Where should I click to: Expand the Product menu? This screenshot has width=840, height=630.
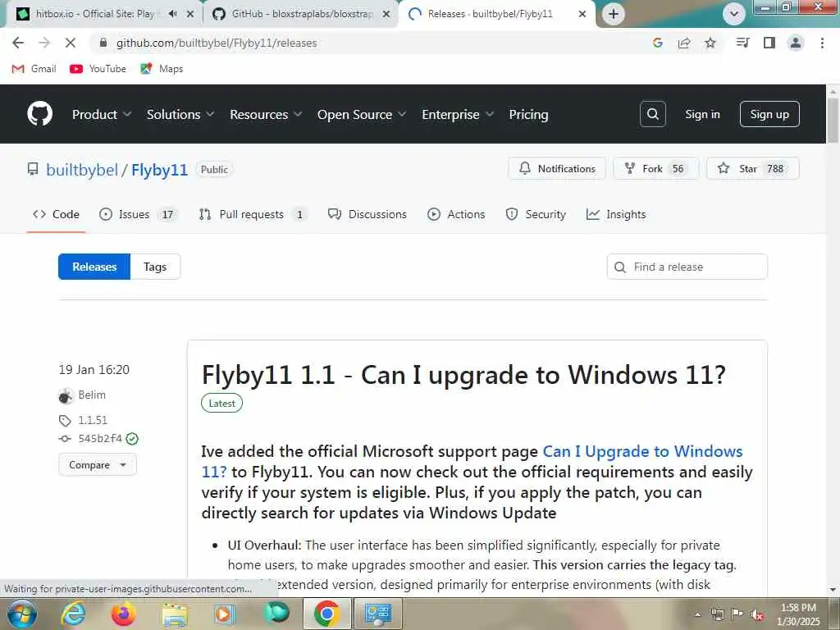(101, 114)
